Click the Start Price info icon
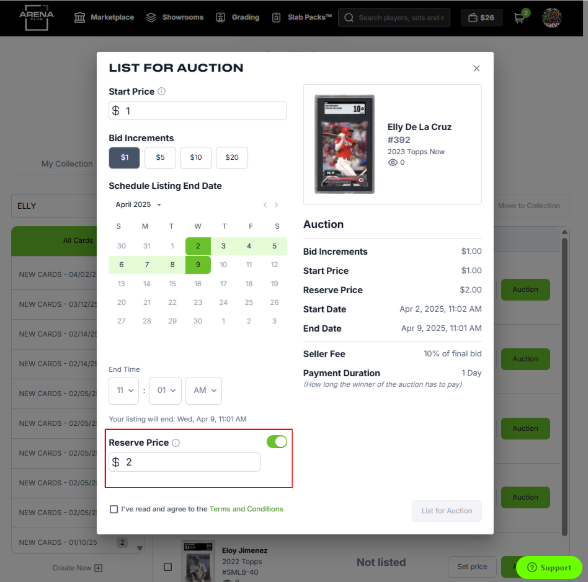Viewport: 588px width, 582px height. 161,92
